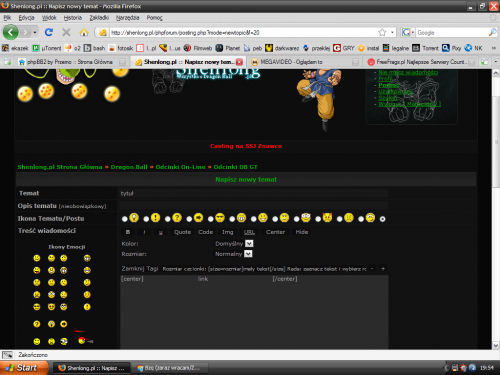Image resolution: width=500 pixels, height=375 pixels.
Task: Follow the Odcinki DB GT breadcrumb link
Action: click(x=235, y=167)
